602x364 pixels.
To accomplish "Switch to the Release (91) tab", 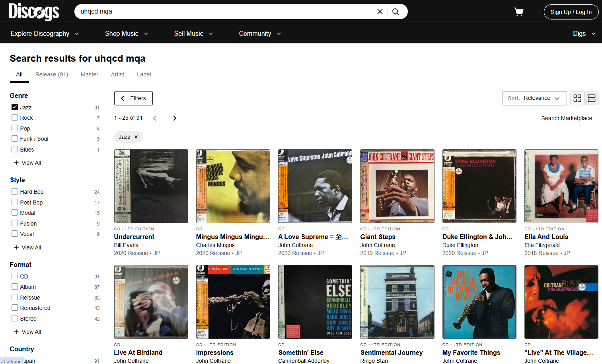I will coord(52,74).
